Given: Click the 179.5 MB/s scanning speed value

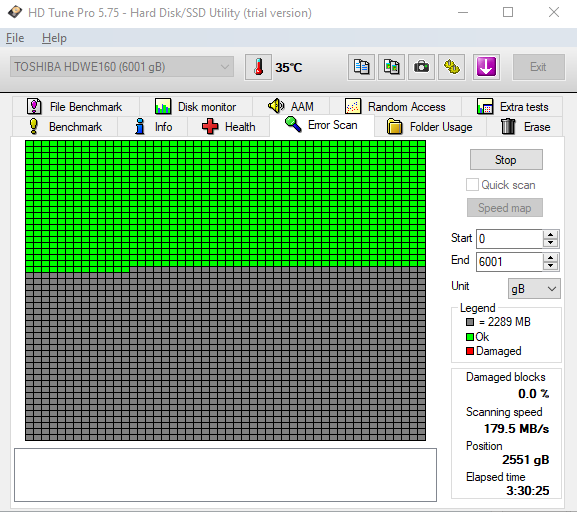Looking at the screenshot, I should (x=516, y=428).
